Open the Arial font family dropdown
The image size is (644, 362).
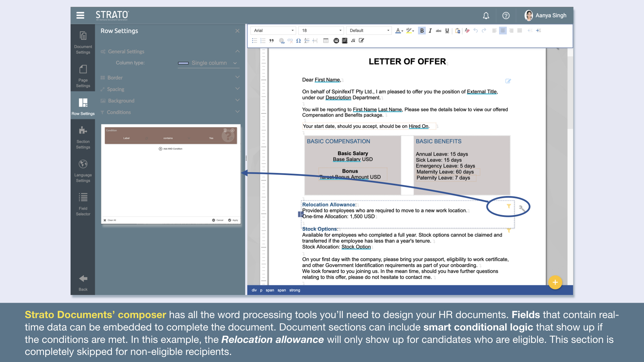273,31
